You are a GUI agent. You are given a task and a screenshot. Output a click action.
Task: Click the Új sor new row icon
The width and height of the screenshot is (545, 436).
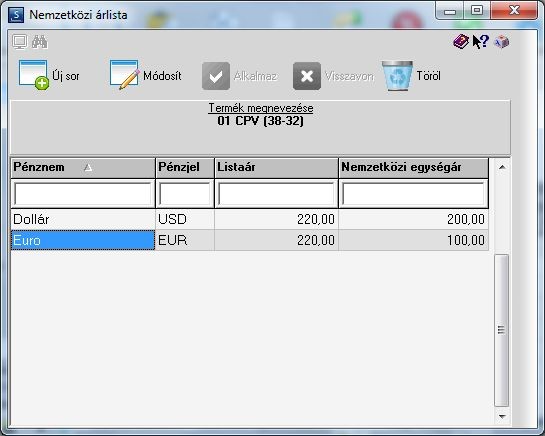point(34,75)
